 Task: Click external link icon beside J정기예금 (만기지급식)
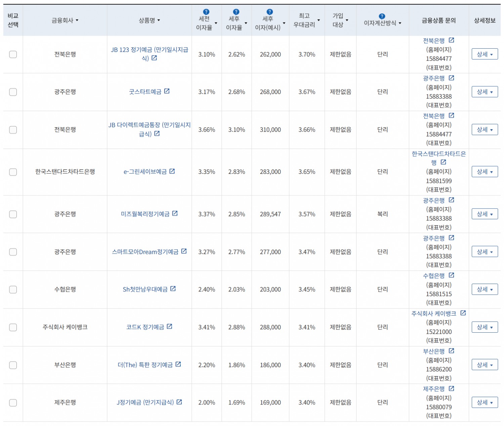click(x=179, y=402)
